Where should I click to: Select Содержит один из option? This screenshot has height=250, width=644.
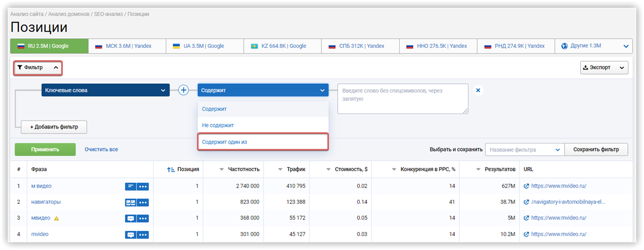(262, 142)
